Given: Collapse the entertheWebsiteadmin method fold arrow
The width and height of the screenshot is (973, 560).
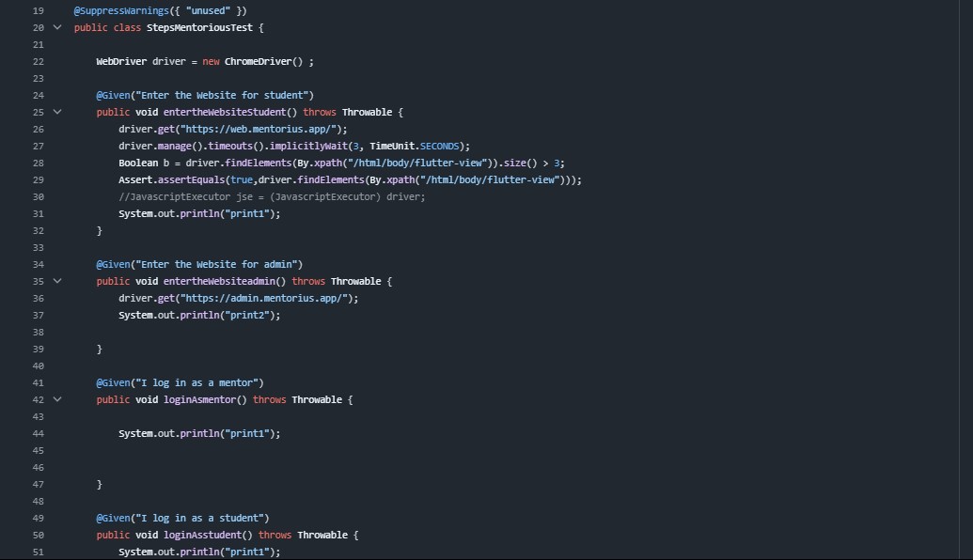Looking at the screenshot, I should 56,281.
